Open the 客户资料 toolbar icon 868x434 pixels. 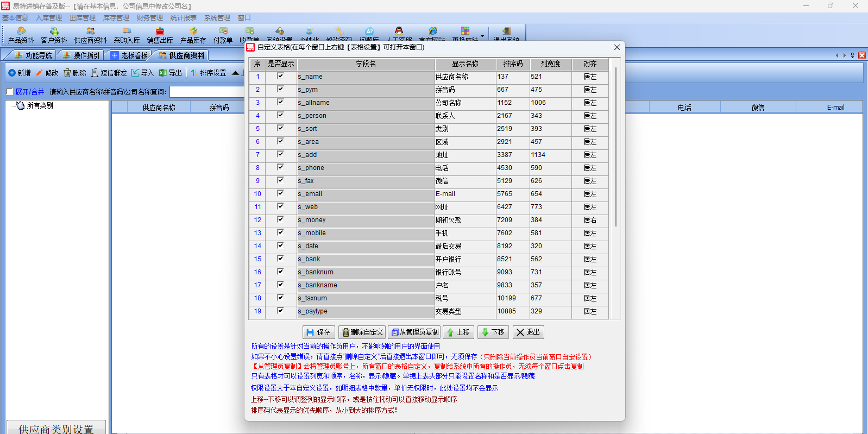[x=54, y=35]
